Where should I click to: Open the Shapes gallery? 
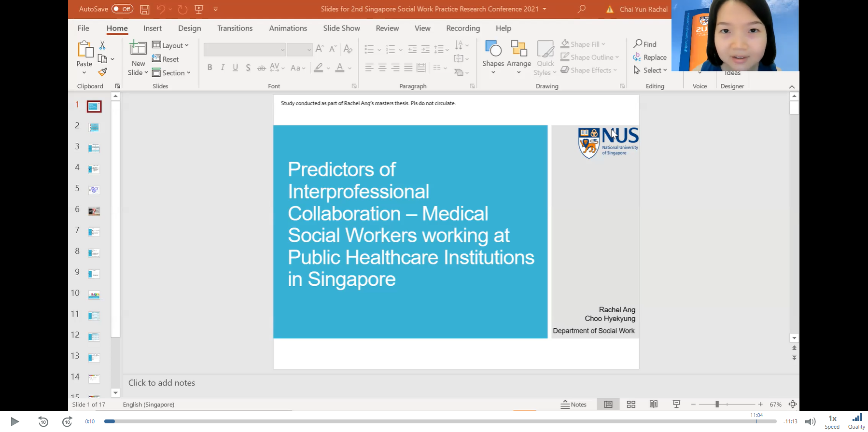(x=493, y=54)
